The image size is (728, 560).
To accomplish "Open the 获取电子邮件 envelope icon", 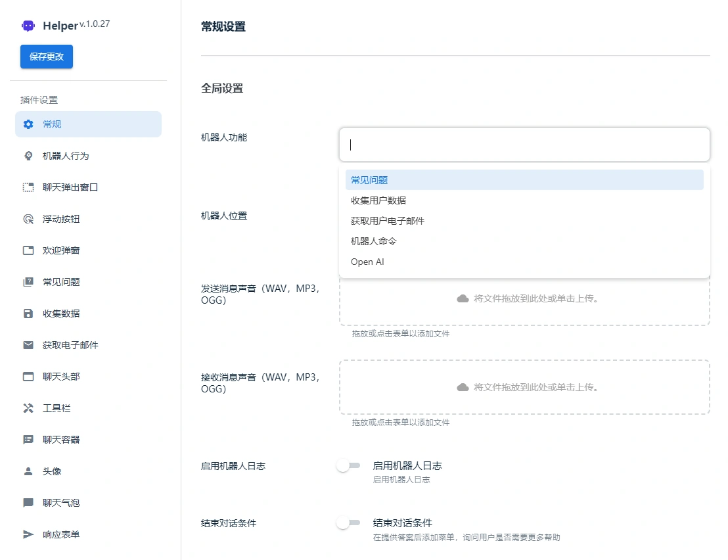I will pyautogui.click(x=27, y=345).
